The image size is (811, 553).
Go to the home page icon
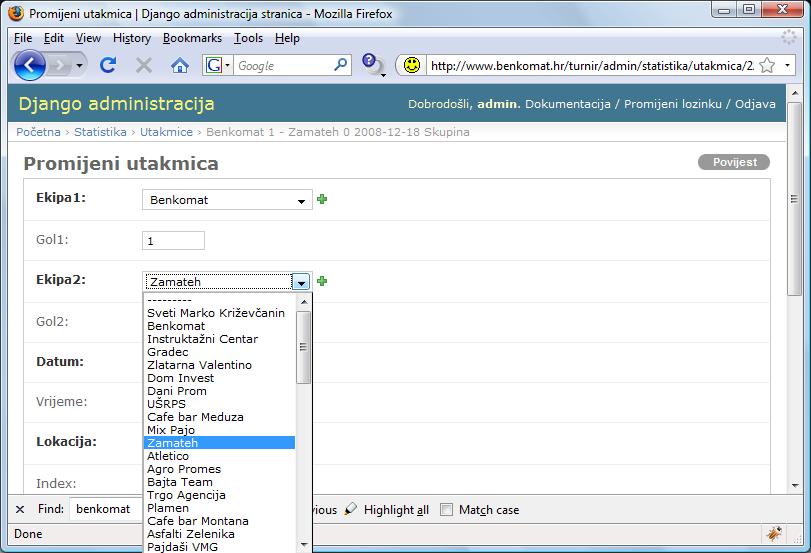pyautogui.click(x=179, y=66)
